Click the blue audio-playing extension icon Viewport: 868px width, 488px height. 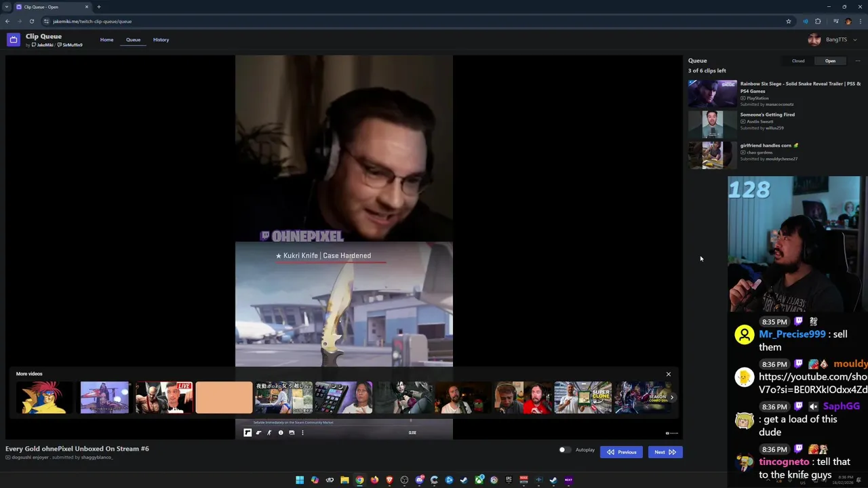(x=806, y=21)
